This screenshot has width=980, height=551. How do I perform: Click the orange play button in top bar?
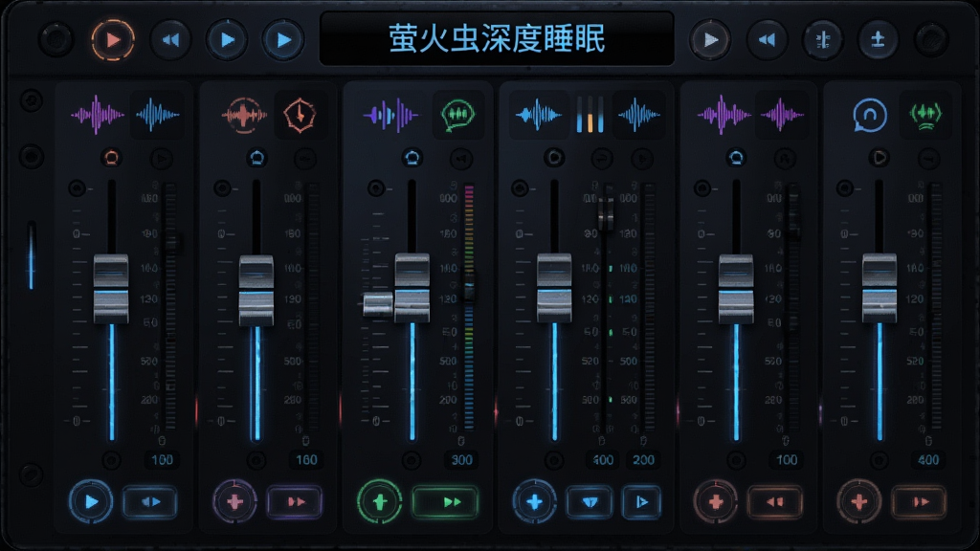click(113, 40)
